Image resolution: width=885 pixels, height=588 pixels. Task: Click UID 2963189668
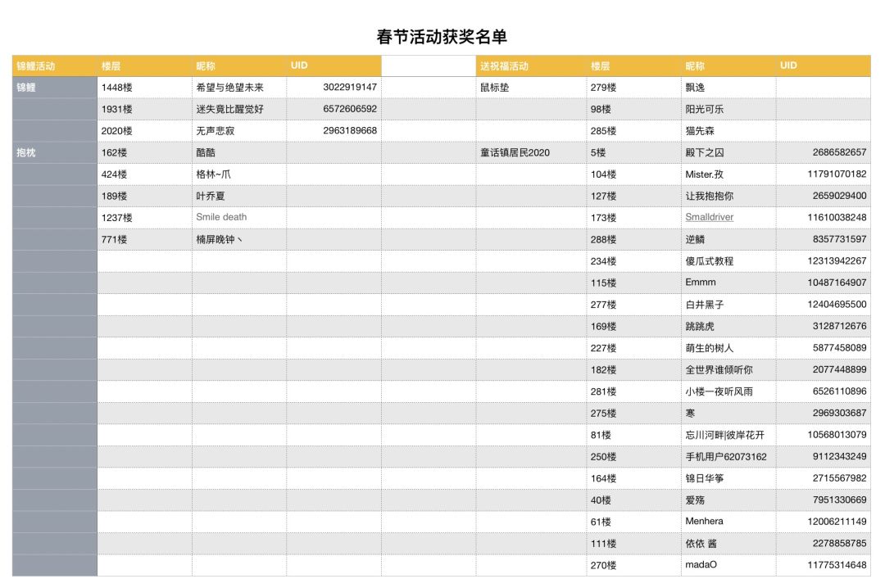(x=349, y=130)
